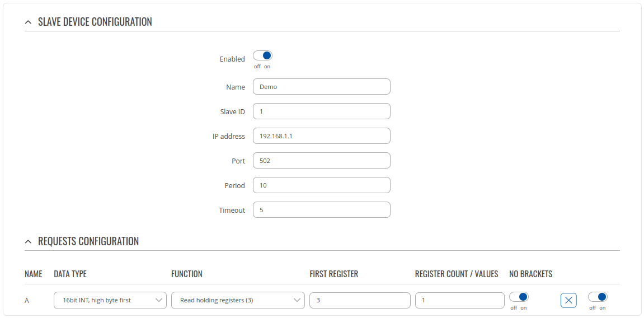Click into the Port field
The width and height of the screenshot is (644, 327).
[x=321, y=161]
